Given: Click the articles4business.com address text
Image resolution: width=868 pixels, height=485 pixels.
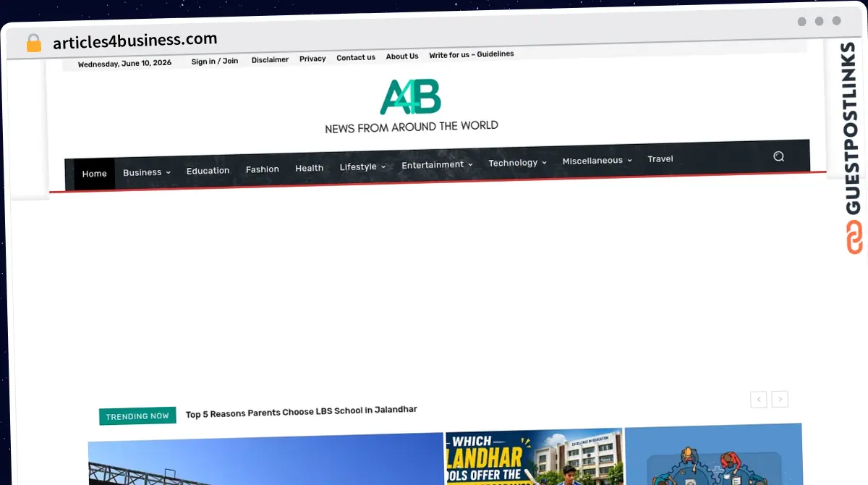Looking at the screenshot, I should coord(135,41).
